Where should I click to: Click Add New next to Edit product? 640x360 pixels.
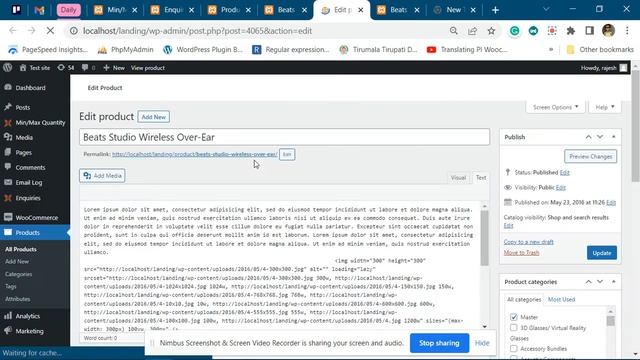pyautogui.click(x=153, y=117)
